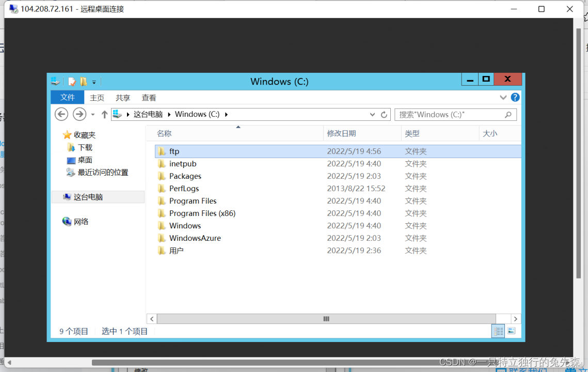
Task: Open the address bar history dropdown
Action: pyautogui.click(x=372, y=115)
